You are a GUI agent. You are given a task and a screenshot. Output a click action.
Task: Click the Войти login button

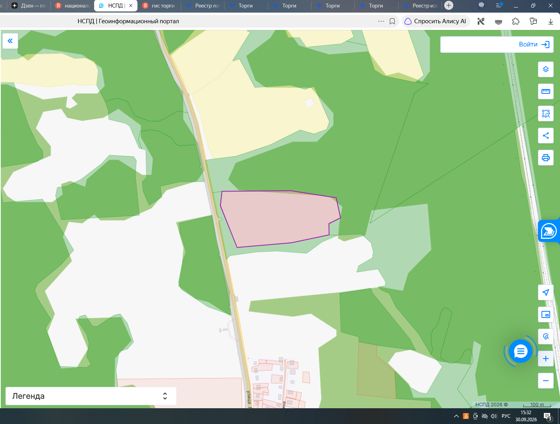point(534,44)
